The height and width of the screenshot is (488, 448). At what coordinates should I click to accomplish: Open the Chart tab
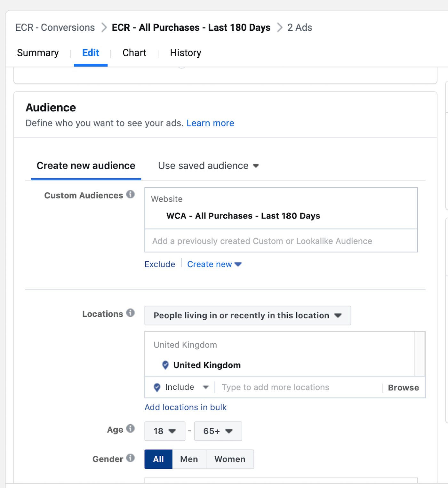click(x=134, y=53)
